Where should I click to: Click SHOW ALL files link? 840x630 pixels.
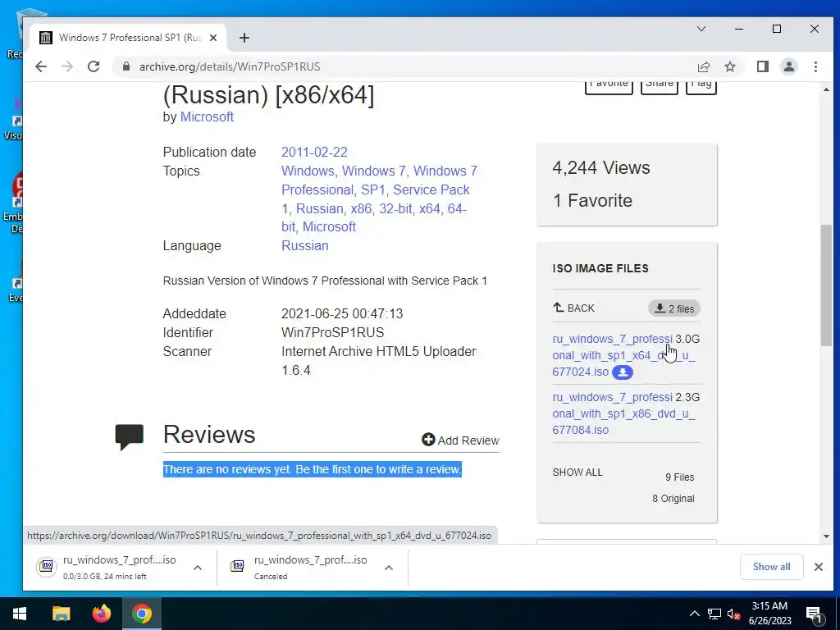point(577,472)
